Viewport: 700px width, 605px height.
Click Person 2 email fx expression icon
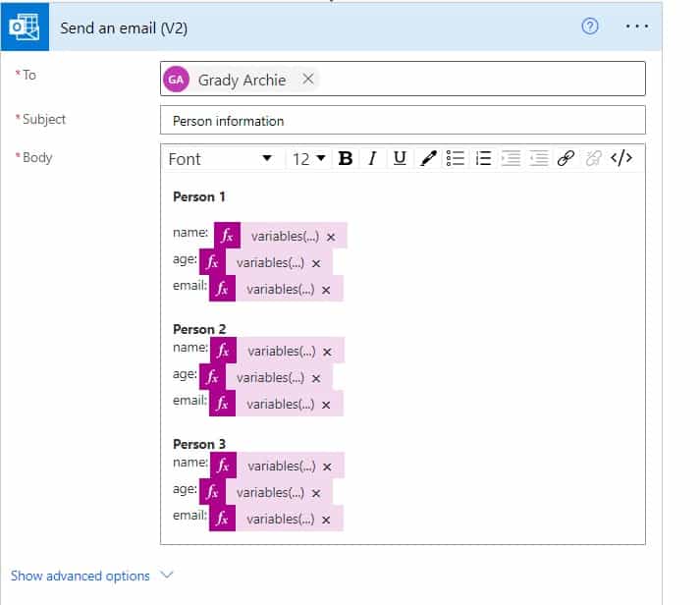pyautogui.click(x=222, y=404)
